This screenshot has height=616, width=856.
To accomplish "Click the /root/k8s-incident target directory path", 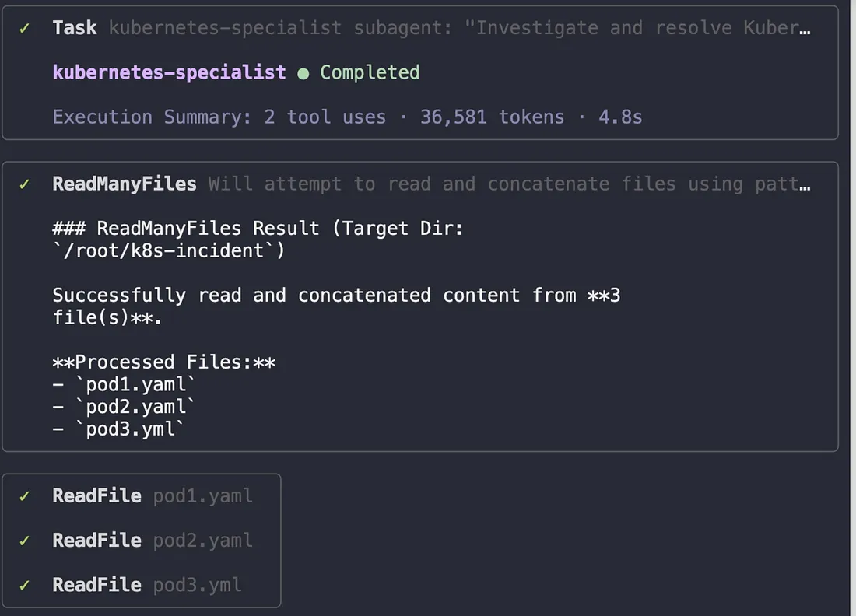I will [x=158, y=251].
